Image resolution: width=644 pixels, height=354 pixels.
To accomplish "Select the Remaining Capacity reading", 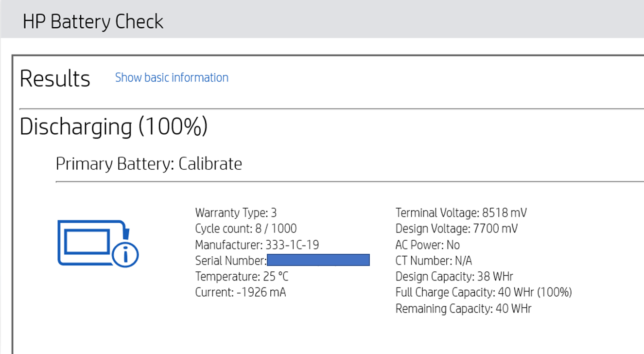I will click(462, 308).
